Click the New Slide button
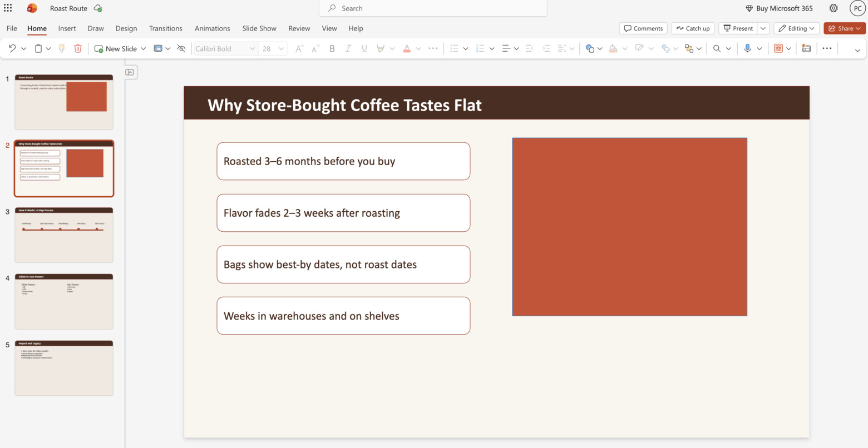 [x=116, y=48]
